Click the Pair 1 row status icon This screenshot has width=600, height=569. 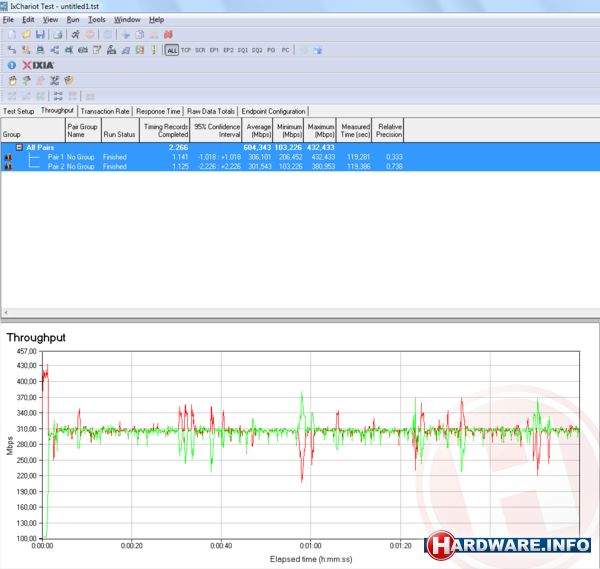tap(8, 157)
